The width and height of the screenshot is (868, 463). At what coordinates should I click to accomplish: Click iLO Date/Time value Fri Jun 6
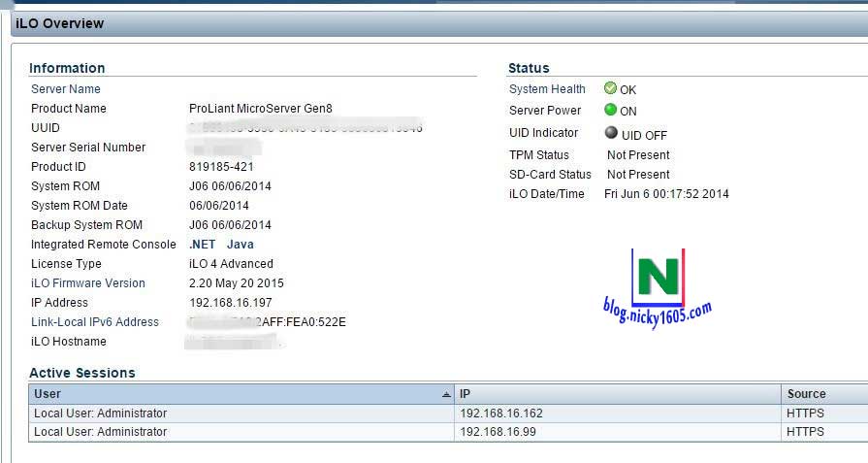click(x=666, y=194)
